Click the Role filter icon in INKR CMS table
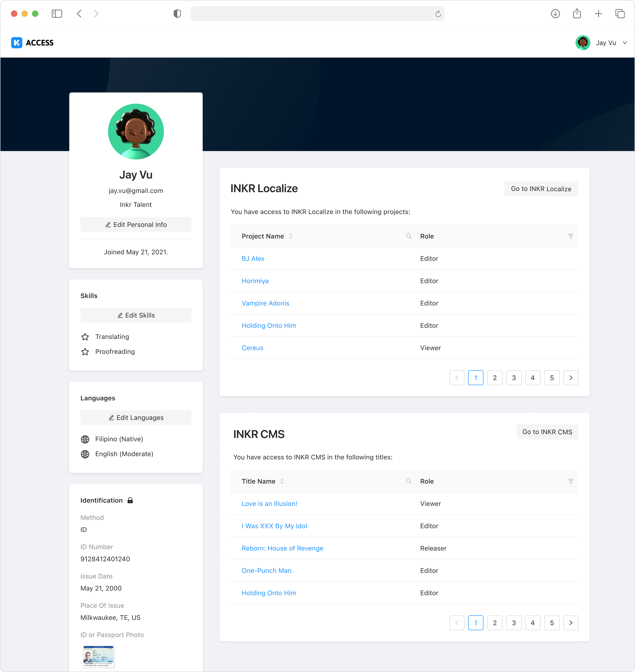 pyautogui.click(x=570, y=481)
